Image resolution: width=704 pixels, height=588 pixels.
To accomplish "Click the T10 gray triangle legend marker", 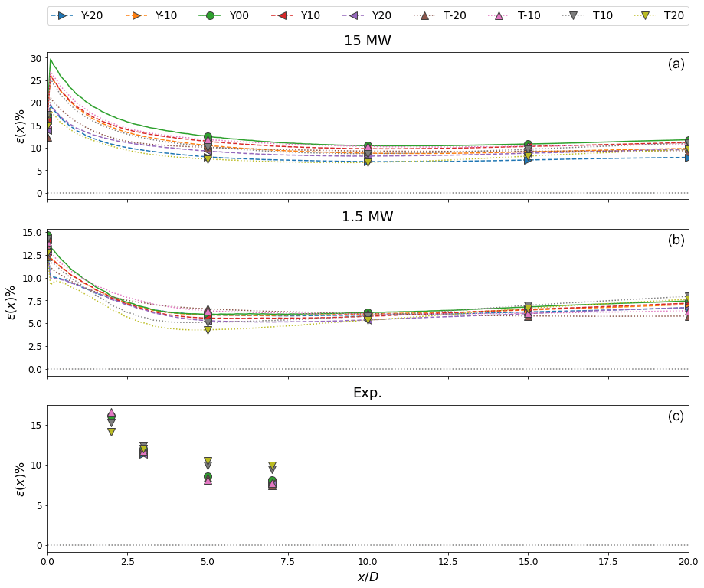I will tap(574, 15).
